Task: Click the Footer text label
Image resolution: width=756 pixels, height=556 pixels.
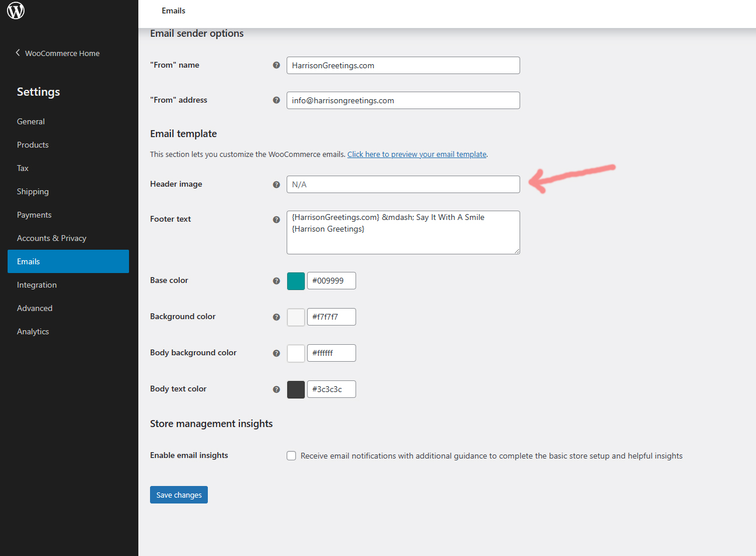Action: pyautogui.click(x=170, y=219)
